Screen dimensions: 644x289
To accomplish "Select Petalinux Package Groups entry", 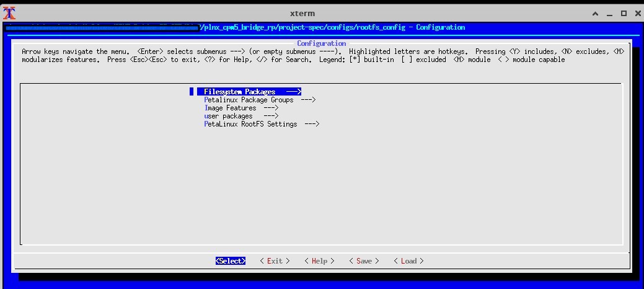I will tap(249, 100).
